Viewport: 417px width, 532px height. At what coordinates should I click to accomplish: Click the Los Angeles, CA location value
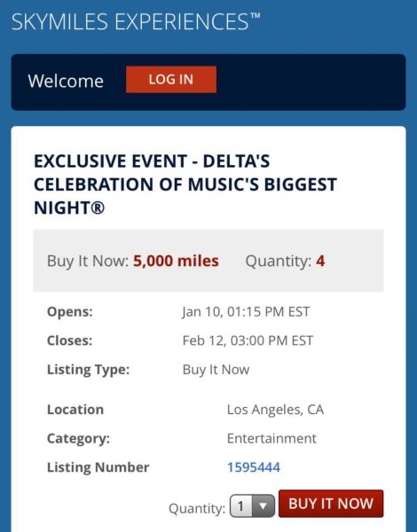point(275,410)
